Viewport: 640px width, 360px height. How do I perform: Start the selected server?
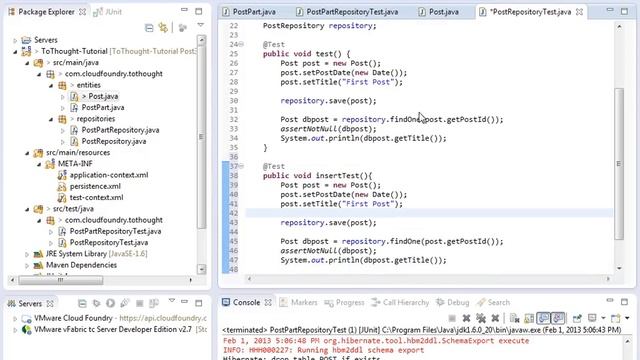coord(111,303)
